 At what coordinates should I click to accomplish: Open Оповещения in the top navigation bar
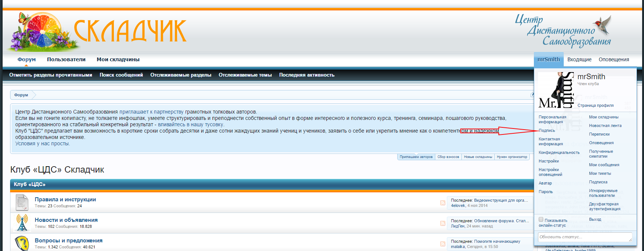click(614, 59)
